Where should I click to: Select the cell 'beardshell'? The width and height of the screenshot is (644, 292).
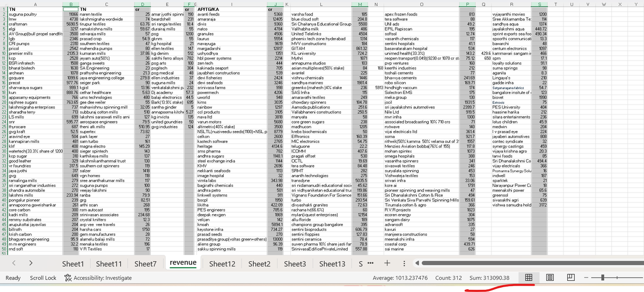[x=169, y=19]
